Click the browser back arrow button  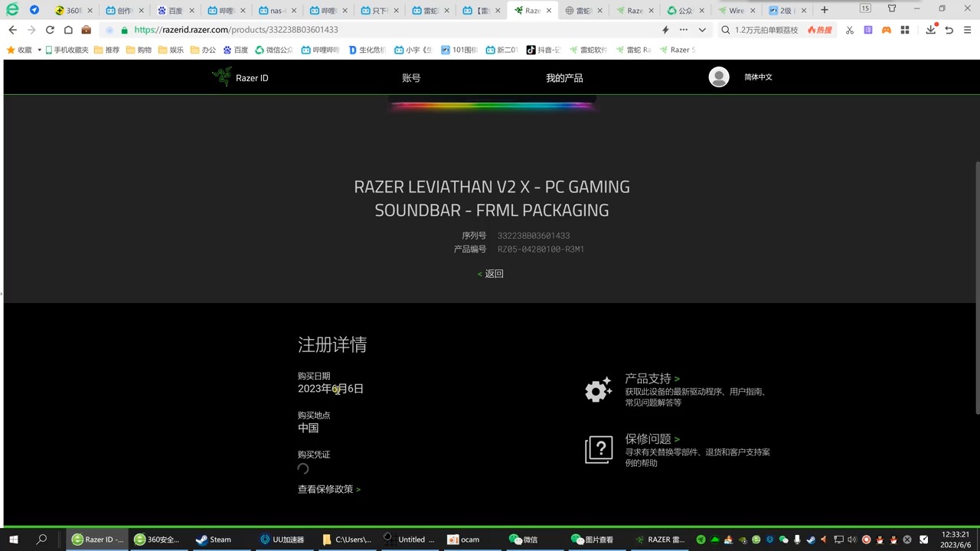[12, 30]
